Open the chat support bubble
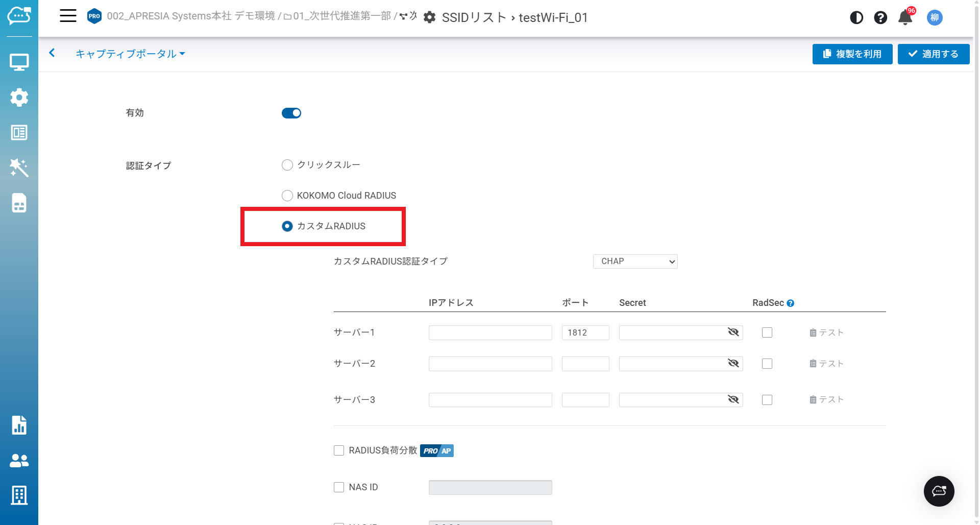Screen dimensions: 980x525 (x=939, y=491)
